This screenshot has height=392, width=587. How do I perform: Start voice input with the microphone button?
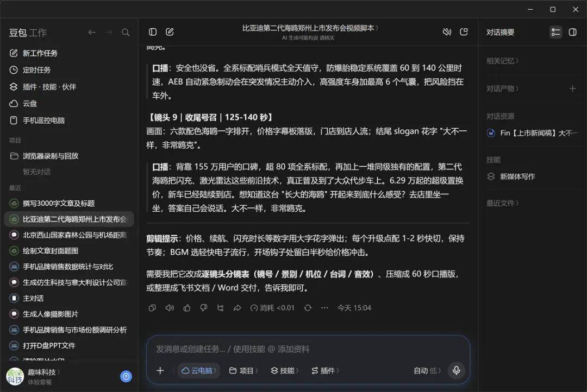click(457, 370)
